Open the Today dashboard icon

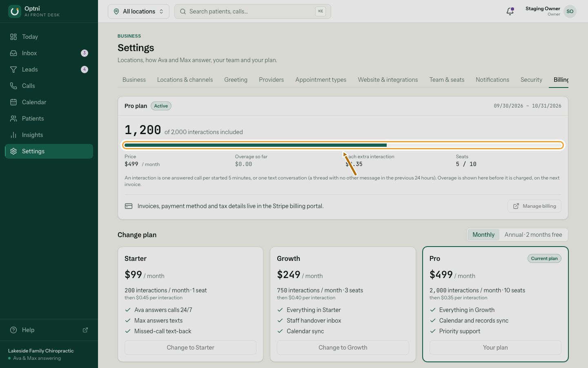pos(13,37)
